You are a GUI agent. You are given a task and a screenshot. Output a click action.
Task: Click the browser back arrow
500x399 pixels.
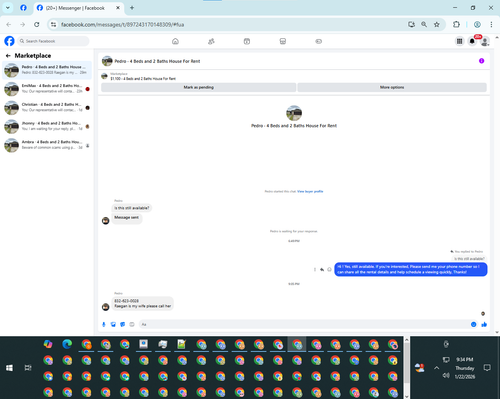(x=9, y=24)
